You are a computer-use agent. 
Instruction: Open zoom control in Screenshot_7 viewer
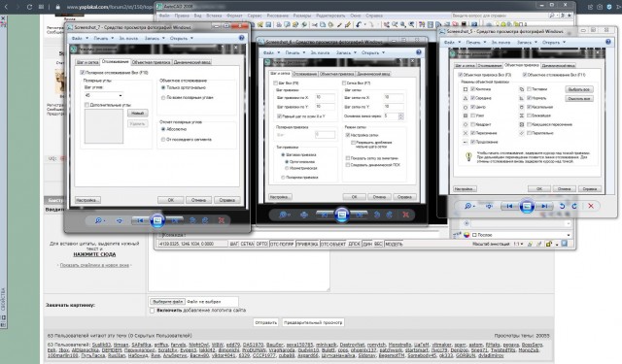pos(99,220)
